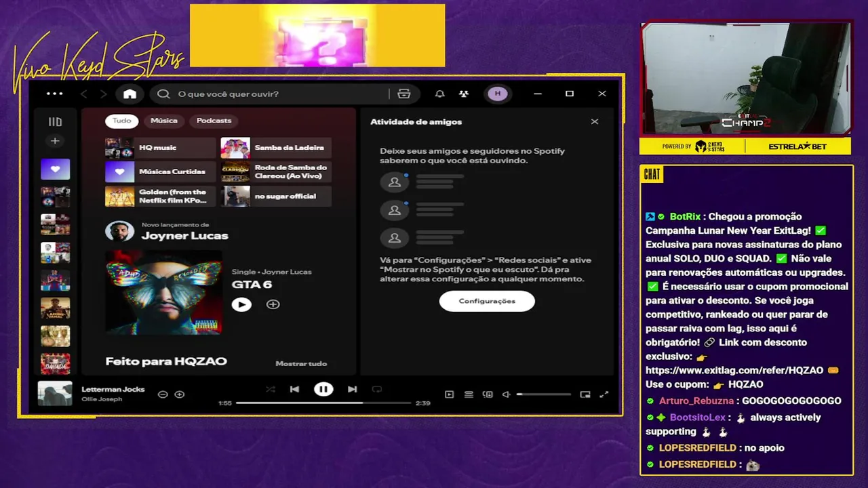
Task: Click the webcam feed overlay
Action: click(x=746, y=79)
